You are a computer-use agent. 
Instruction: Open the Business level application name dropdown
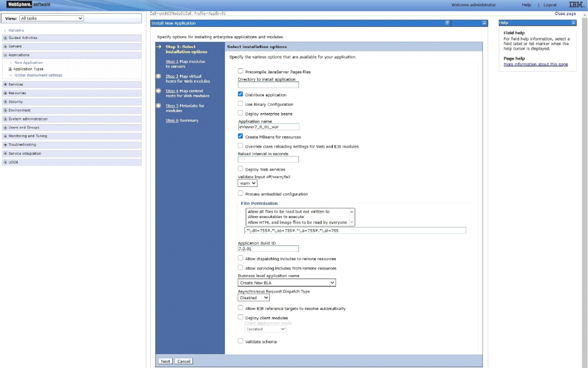point(287,283)
